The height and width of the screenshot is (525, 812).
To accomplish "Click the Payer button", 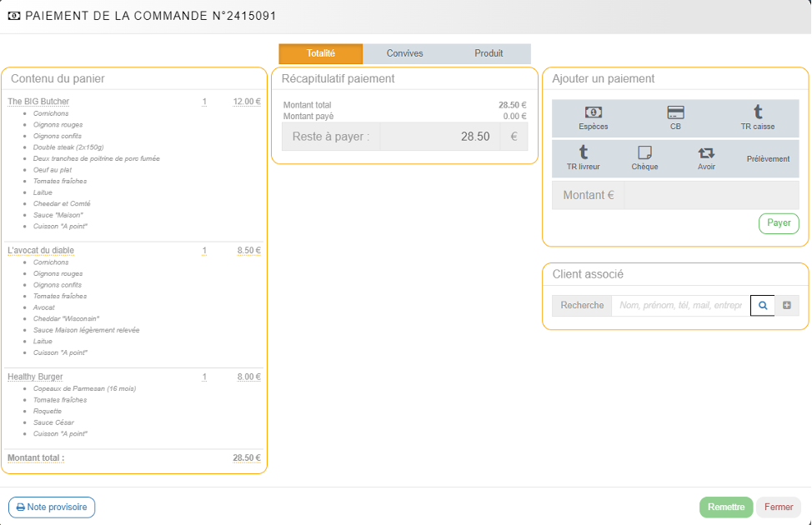I will (x=779, y=223).
